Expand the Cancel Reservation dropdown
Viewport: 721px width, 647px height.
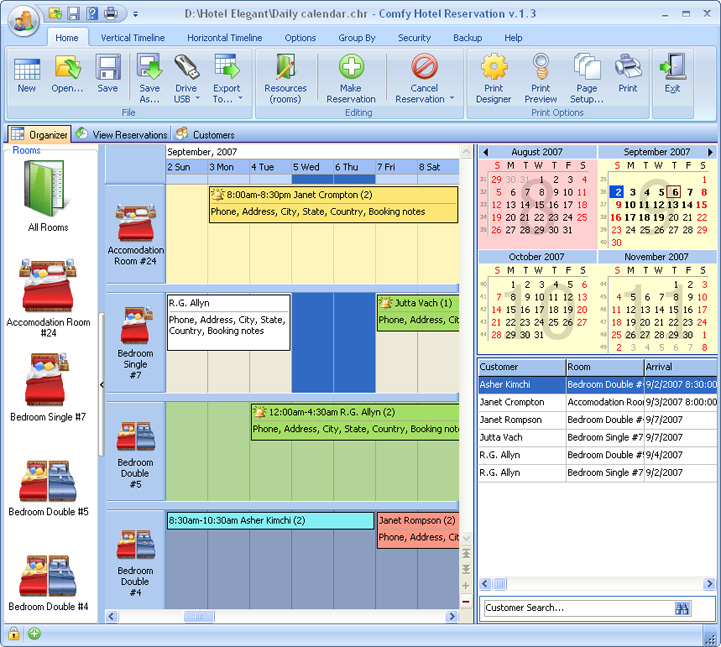click(451, 99)
